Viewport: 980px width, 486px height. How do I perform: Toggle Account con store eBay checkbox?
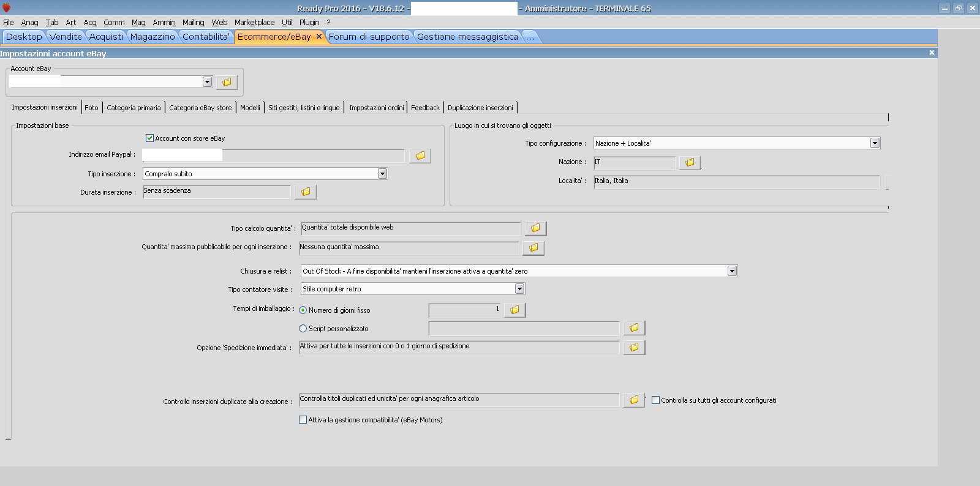(x=149, y=138)
